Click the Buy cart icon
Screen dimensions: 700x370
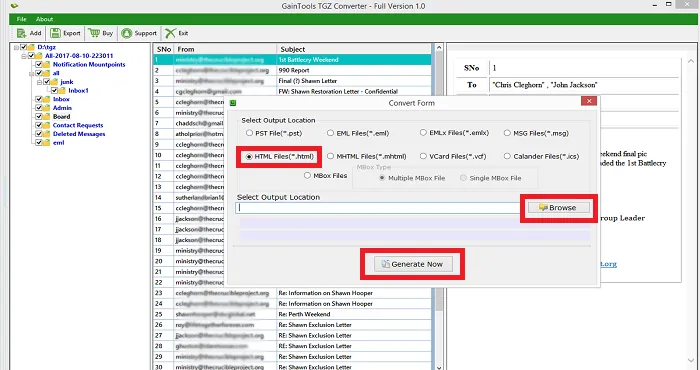94,33
